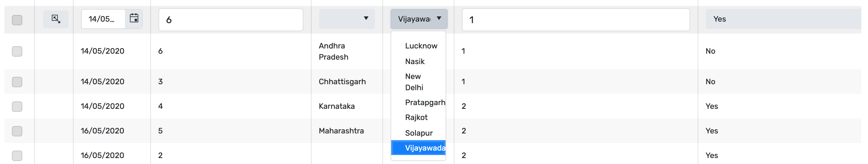Mark the Maharashtra row checkbox
The image size is (868, 164).
pyautogui.click(x=17, y=131)
